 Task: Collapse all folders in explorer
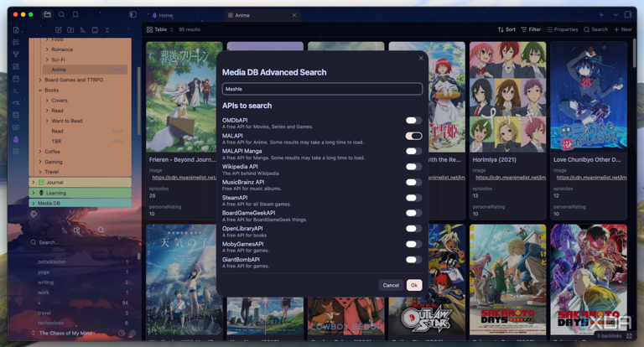pyautogui.click(x=107, y=30)
